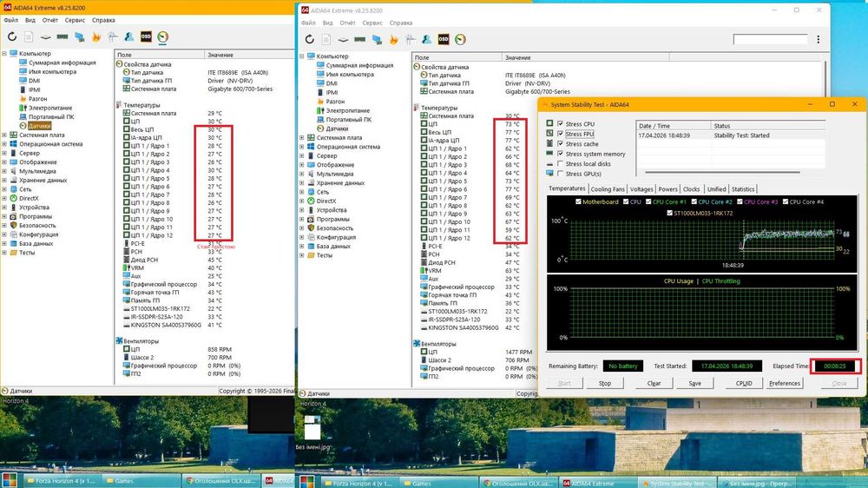Expand DirectX in middle AIDA64 tree
Screen dimensions: 868x488
302,201
